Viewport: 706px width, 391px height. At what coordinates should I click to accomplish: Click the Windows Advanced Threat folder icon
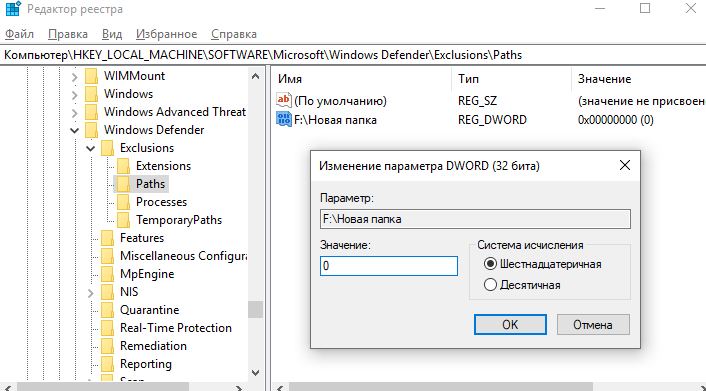click(x=91, y=112)
